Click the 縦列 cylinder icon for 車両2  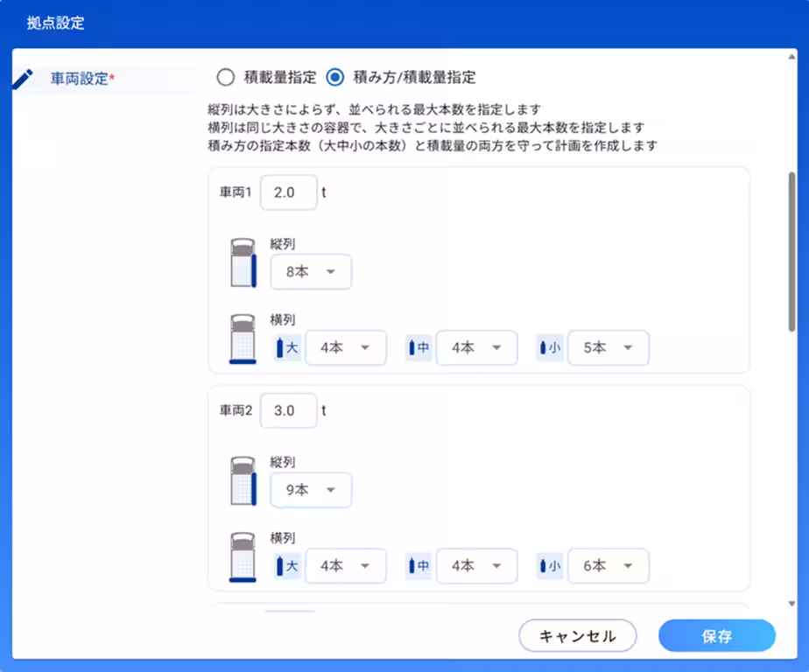pyautogui.click(x=243, y=480)
